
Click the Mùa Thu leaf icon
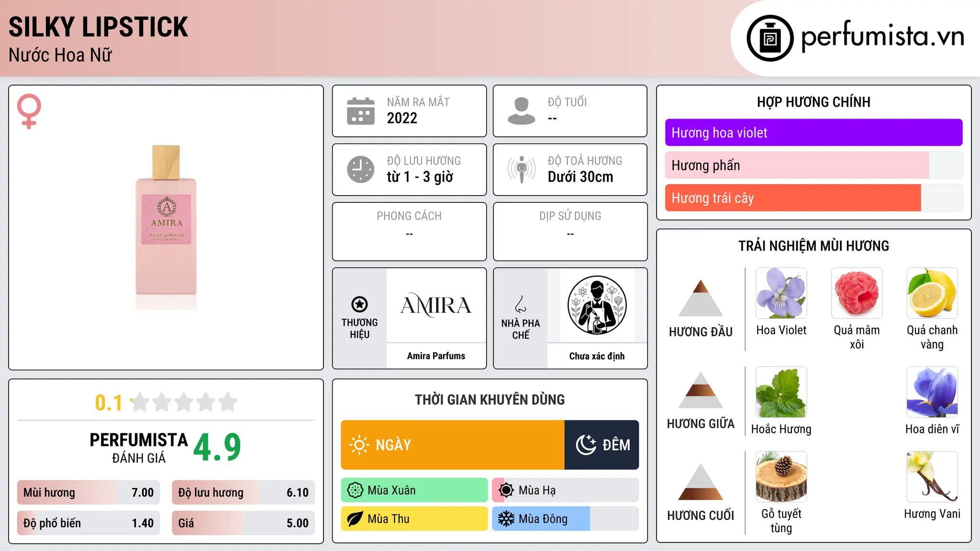pyautogui.click(x=355, y=519)
